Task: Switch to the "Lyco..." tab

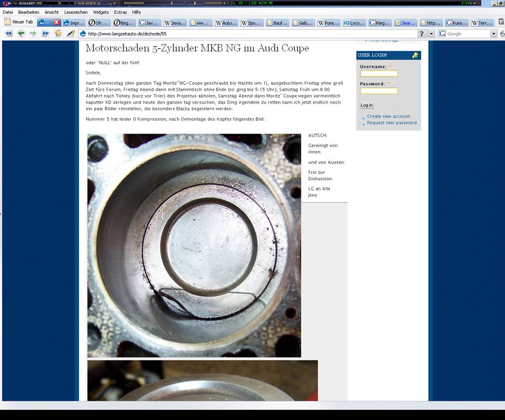Action: pos(354,23)
